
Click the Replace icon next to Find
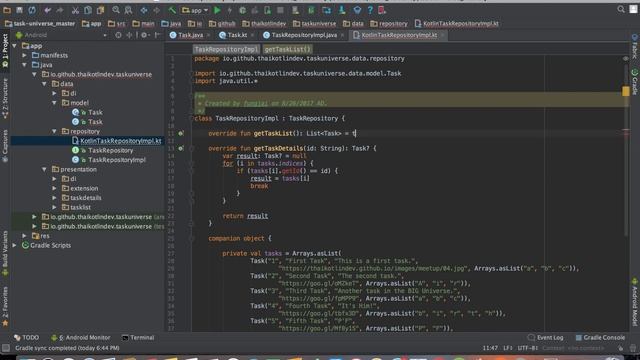128,10
